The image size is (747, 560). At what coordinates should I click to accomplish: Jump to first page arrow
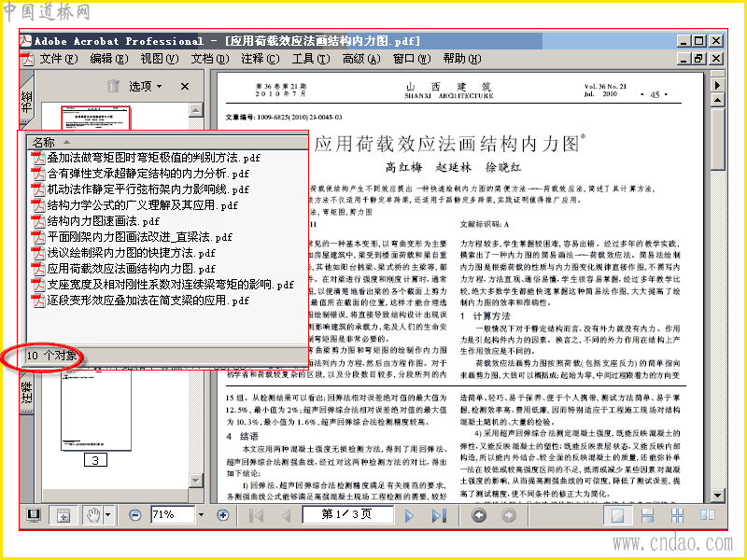point(256,515)
